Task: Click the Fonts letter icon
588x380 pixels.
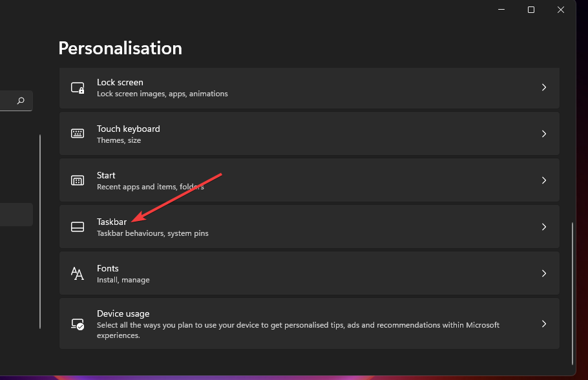Action: (x=78, y=273)
